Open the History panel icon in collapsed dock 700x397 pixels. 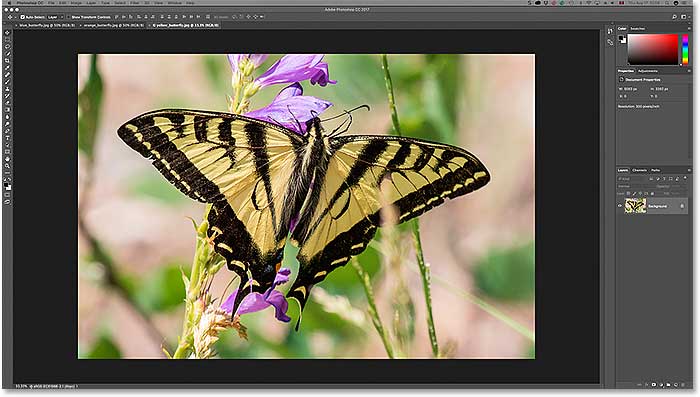[610, 31]
